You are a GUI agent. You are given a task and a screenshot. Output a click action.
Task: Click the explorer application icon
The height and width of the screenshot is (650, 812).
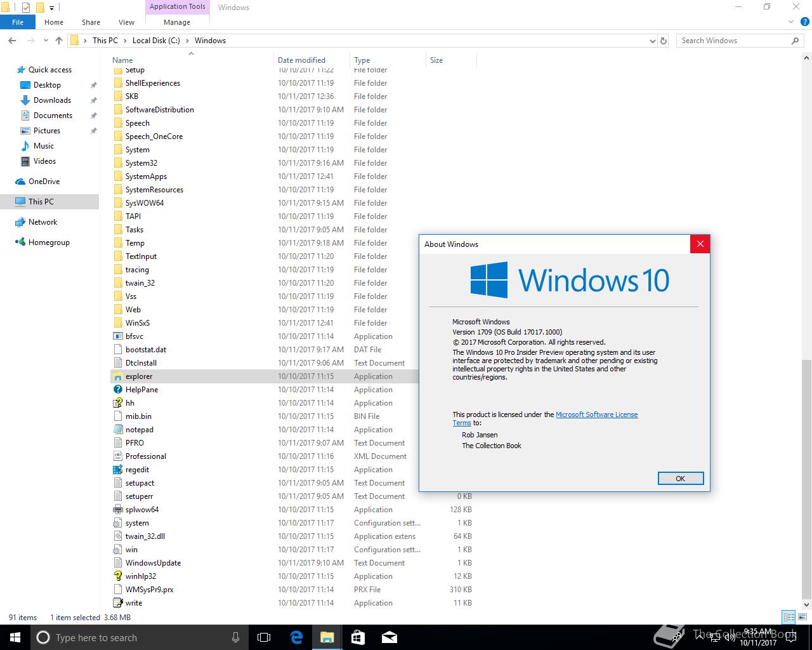pyautogui.click(x=117, y=376)
